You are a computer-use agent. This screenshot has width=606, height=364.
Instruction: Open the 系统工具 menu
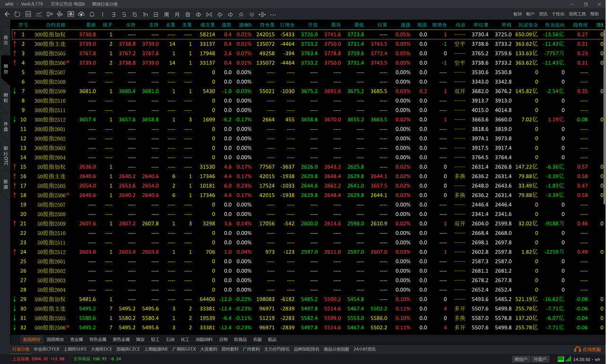pos(577,14)
